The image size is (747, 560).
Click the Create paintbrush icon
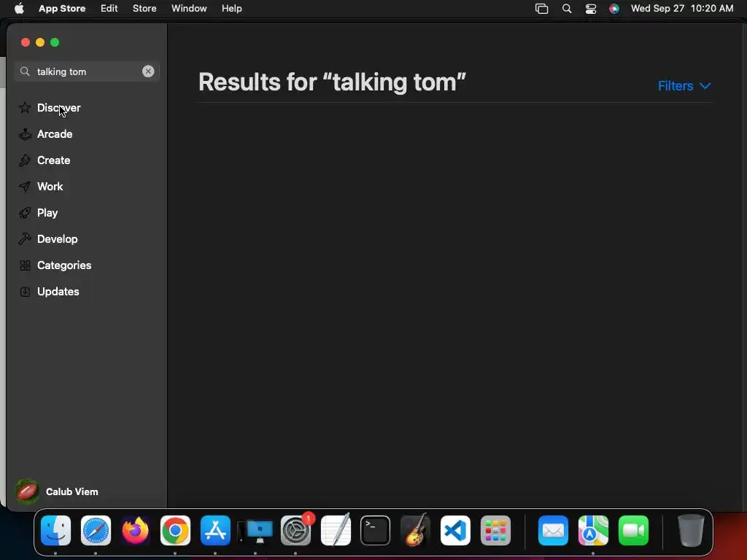coord(25,160)
